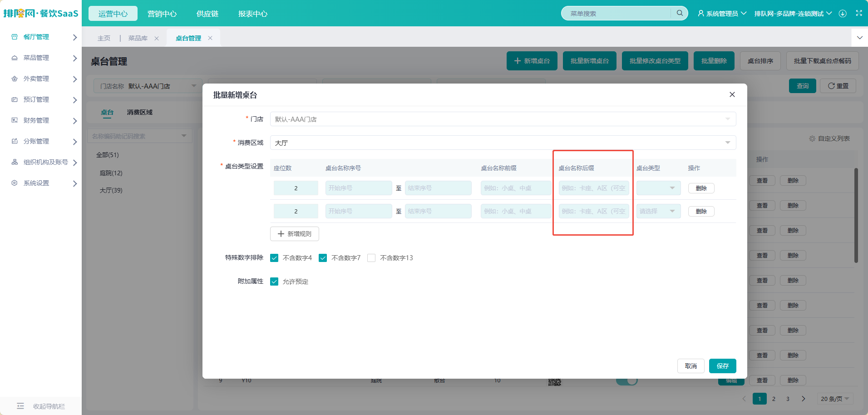
Task: Switch to 报表中心 top menu
Action: point(253,14)
